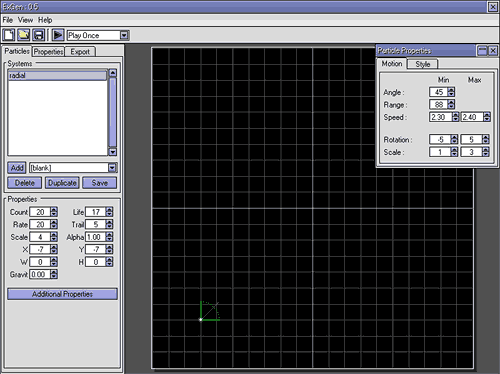Click the Duplicate button
Viewport: 500px width, 374px height.
(x=62, y=183)
